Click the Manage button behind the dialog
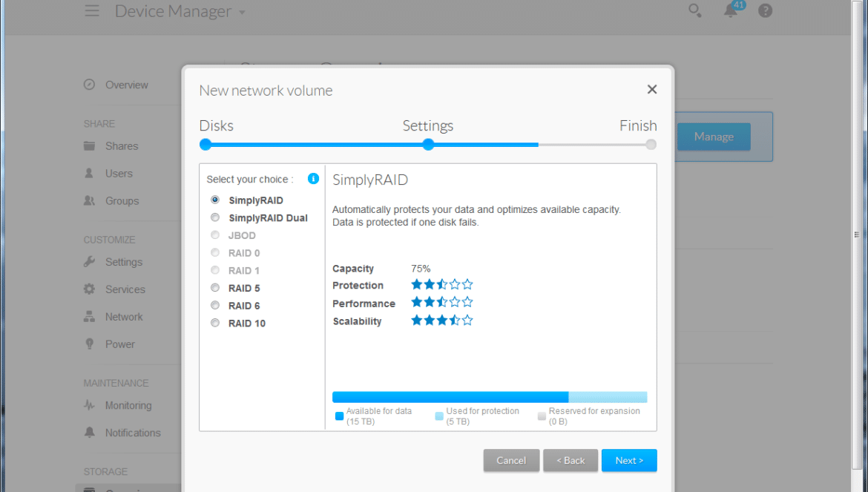The width and height of the screenshot is (868, 492). point(714,137)
